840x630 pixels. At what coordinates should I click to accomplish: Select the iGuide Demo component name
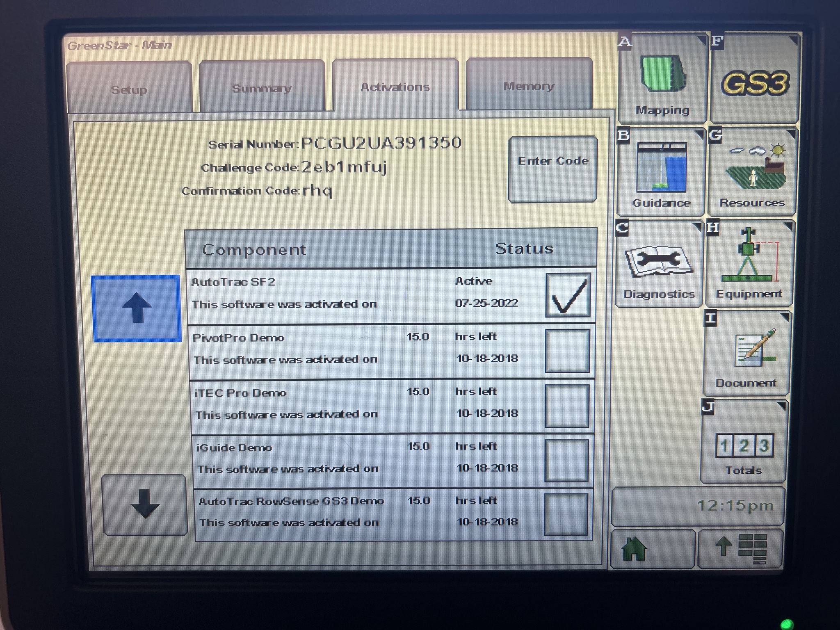click(x=234, y=447)
